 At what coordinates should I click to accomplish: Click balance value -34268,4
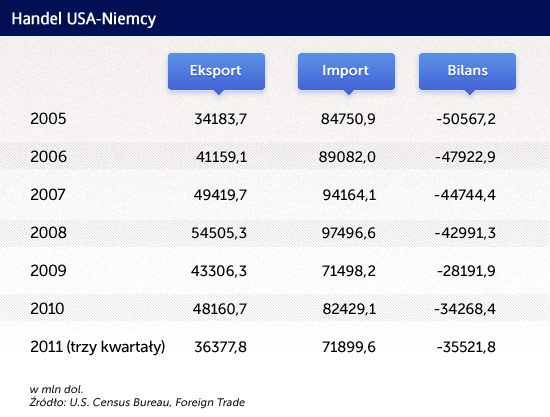tap(465, 309)
